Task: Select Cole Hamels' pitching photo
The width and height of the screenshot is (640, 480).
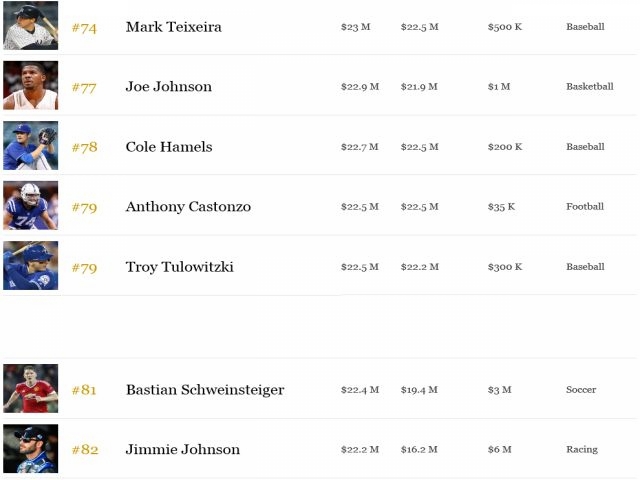Action: [31, 145]
